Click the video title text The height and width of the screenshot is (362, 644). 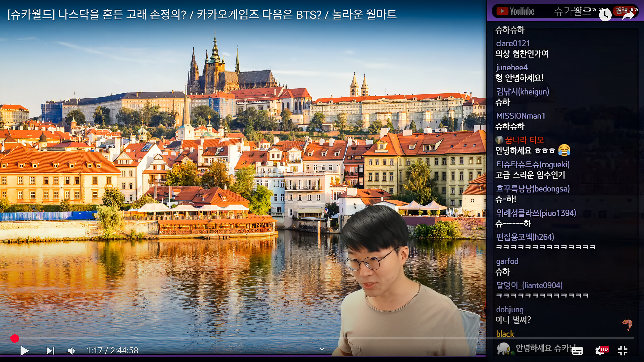[202, 14]
